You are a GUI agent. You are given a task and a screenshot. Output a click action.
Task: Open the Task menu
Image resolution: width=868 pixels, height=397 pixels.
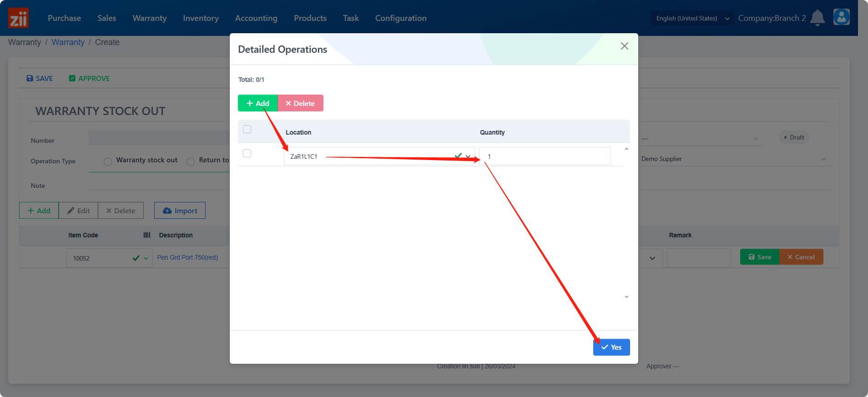point(351,18)
